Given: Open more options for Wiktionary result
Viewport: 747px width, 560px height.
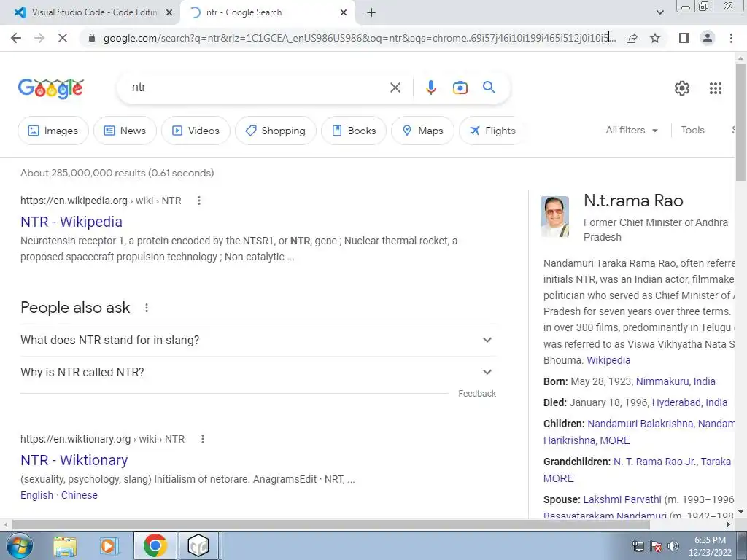Looking at the screenshot, I should (x=203, y=439).
